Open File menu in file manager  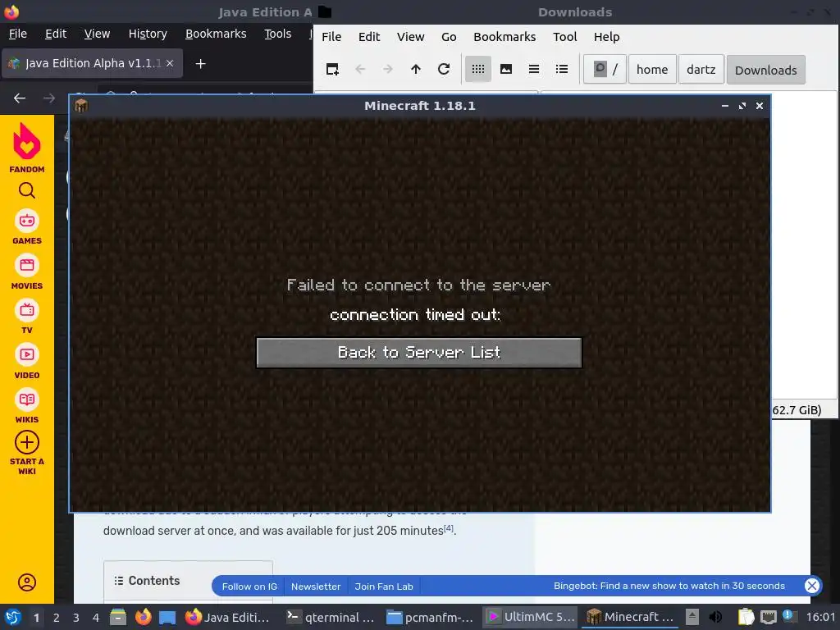click(x=331, y=36)
